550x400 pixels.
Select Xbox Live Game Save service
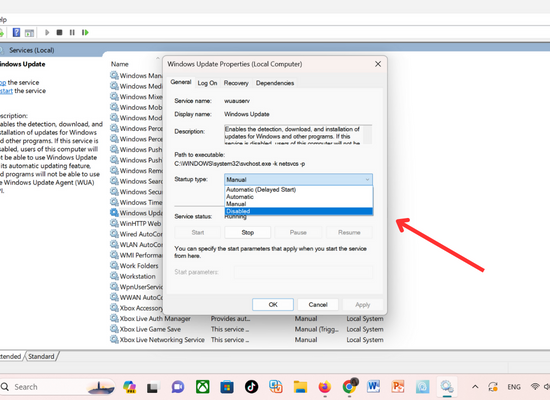[x=150, y=329]
